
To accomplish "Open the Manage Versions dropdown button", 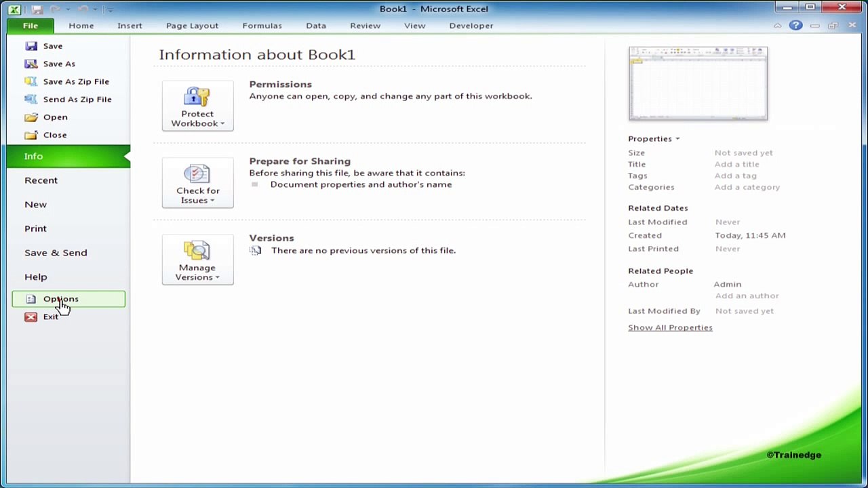I will pos(197,260).
